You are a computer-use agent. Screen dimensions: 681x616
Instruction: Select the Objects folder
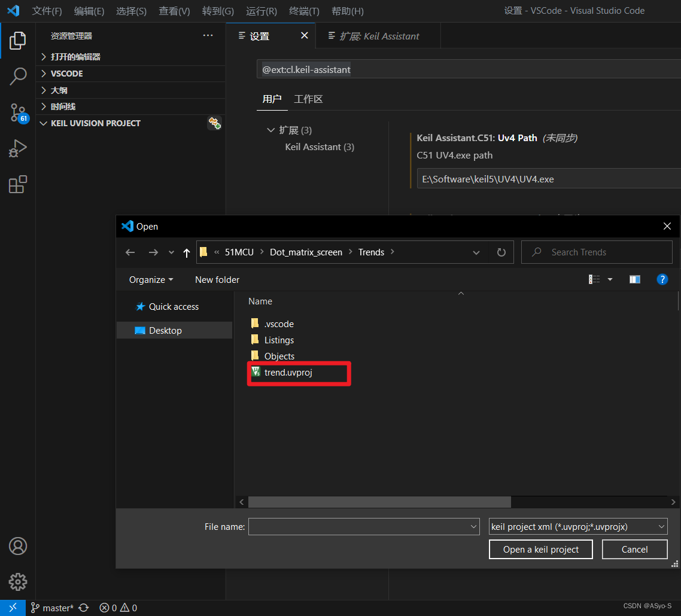click(279, 356)
